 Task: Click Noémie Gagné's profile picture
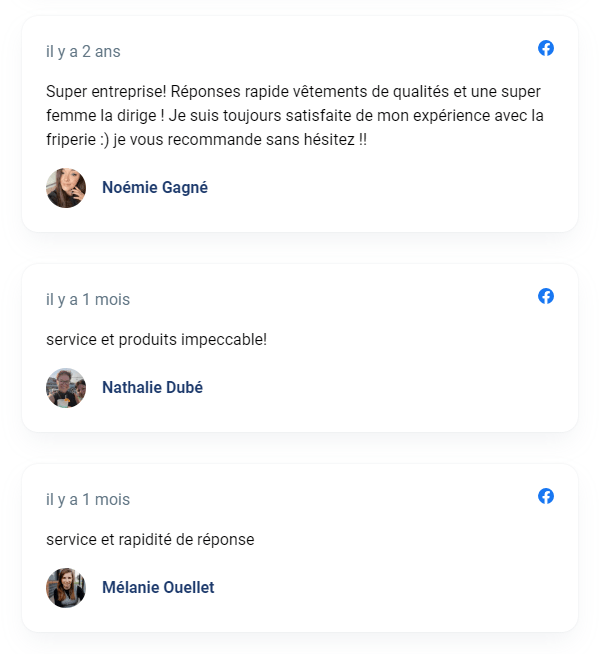tap(66, 188)
